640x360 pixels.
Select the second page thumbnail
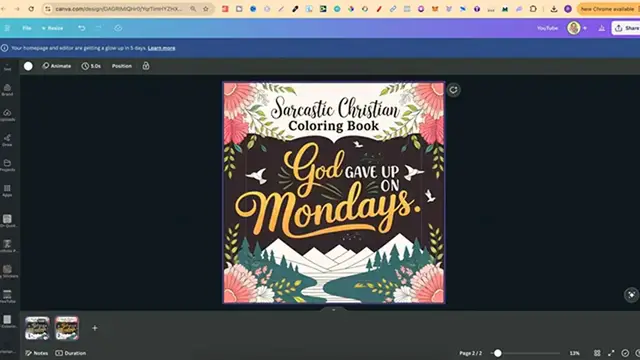point(67,328)
